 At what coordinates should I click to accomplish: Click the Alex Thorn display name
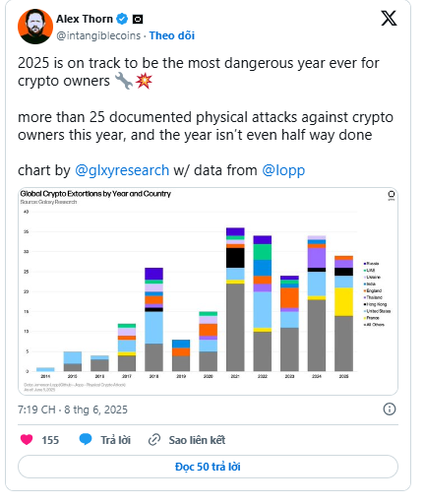[x=85, y=19]
